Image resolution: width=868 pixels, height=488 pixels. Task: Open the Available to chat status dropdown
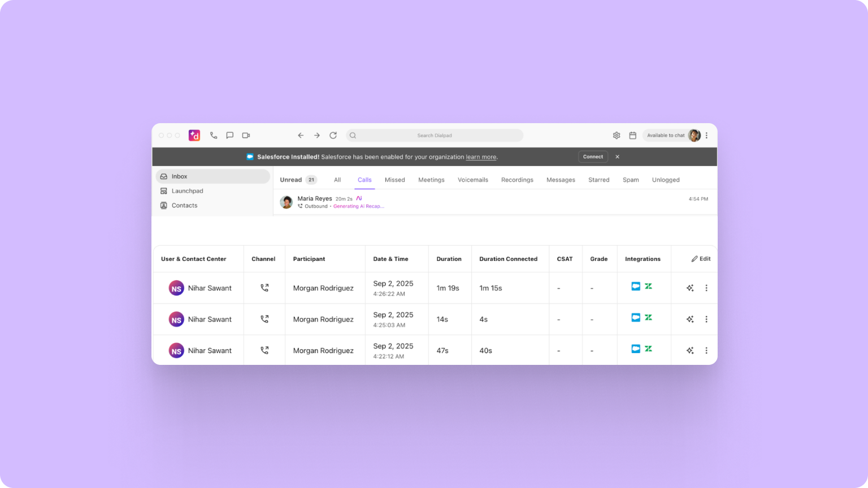pyautogui.click(x=666, y=135)
